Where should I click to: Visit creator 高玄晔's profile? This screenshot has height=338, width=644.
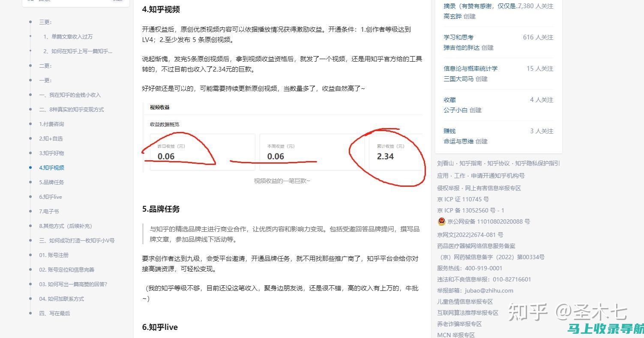coord(452,16)
